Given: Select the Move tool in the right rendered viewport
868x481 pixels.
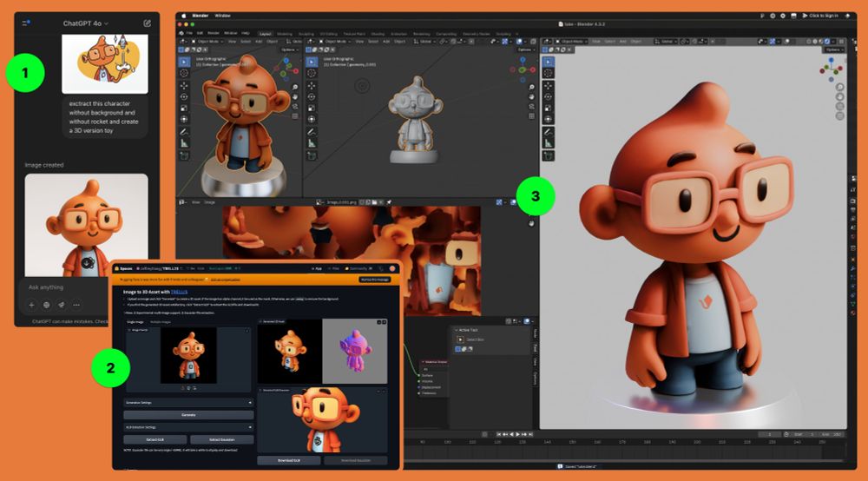Looking at the screenshot, I should [x=548, y=85].
